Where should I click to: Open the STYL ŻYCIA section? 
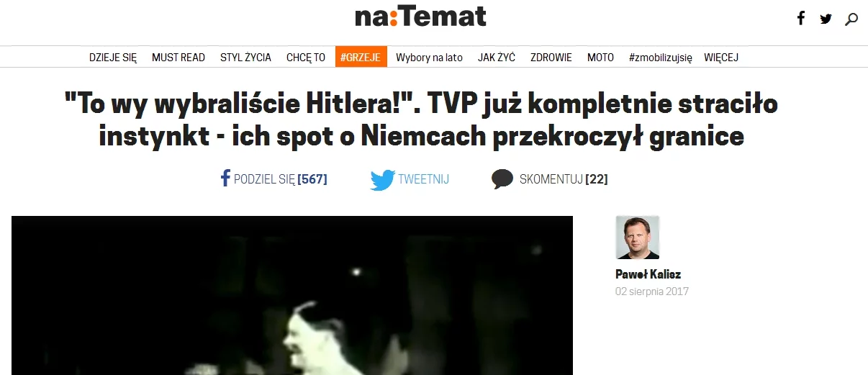245,58
